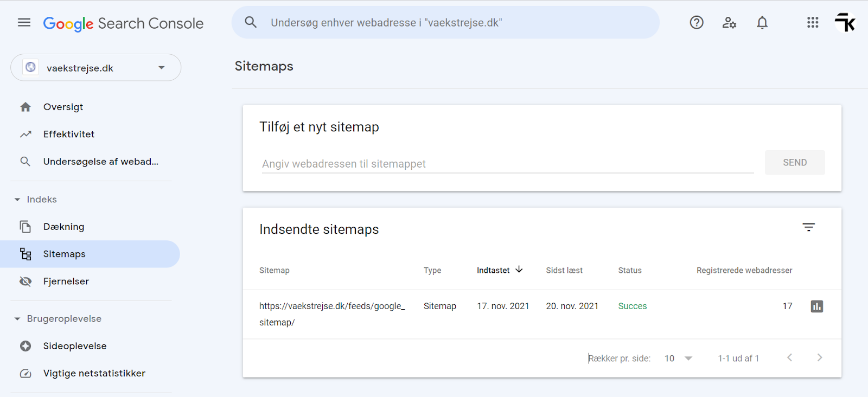Go to previous page of sitemaps table
This screenshot has width=868, height=397.
click(790, 357)
